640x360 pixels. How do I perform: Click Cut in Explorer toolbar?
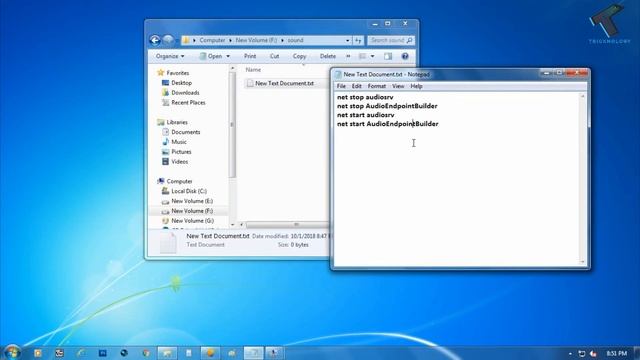[274, 56]
